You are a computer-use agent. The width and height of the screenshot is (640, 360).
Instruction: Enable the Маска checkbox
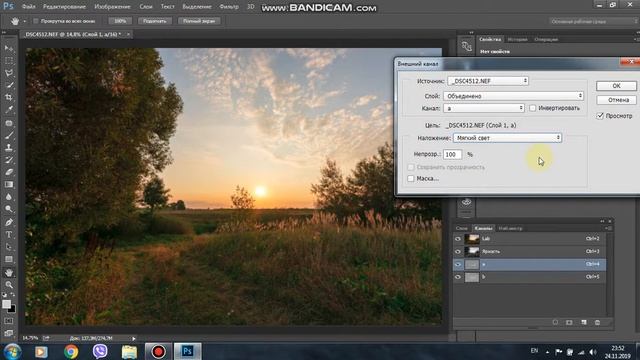[x=411, y=178]
